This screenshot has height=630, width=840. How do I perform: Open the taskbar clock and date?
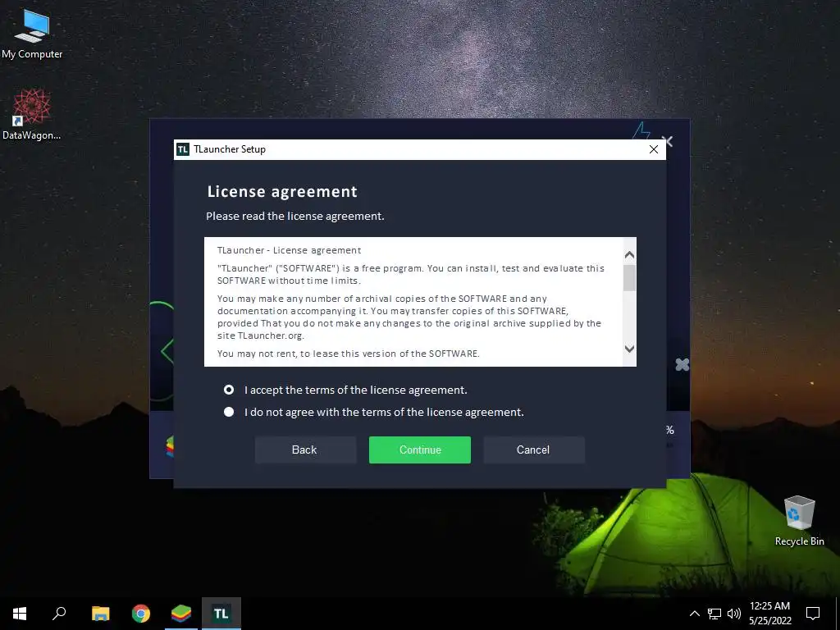(x=769, y=614)
